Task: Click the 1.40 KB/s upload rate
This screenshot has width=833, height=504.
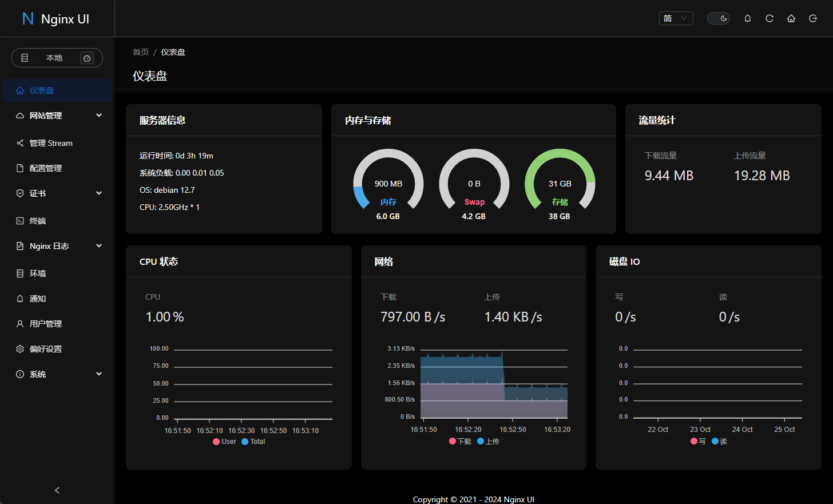Action: (x=513, y=317)
